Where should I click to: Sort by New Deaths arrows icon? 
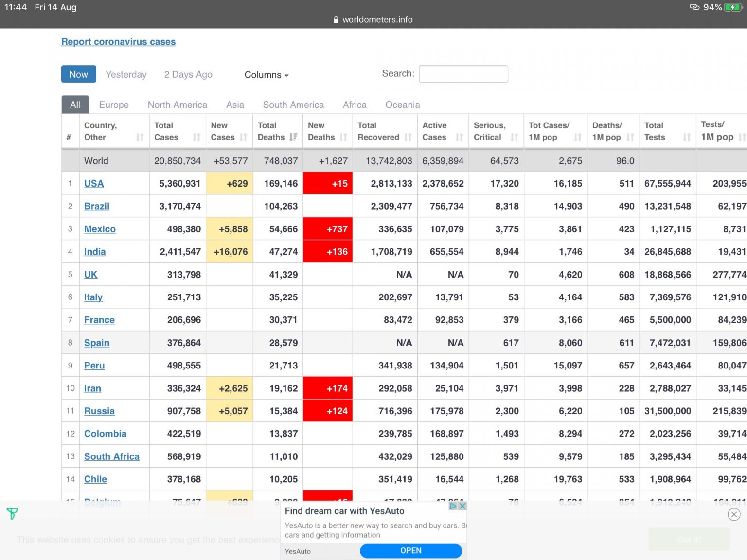pyautogui.click(x=343, y=138)
